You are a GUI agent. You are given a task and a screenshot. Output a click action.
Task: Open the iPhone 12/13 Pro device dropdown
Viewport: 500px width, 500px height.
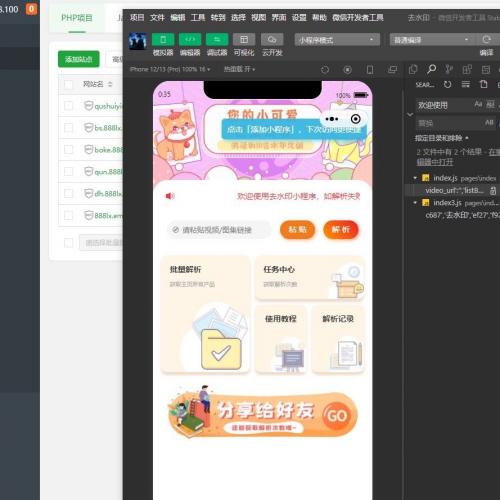click(x=170, y=69)
